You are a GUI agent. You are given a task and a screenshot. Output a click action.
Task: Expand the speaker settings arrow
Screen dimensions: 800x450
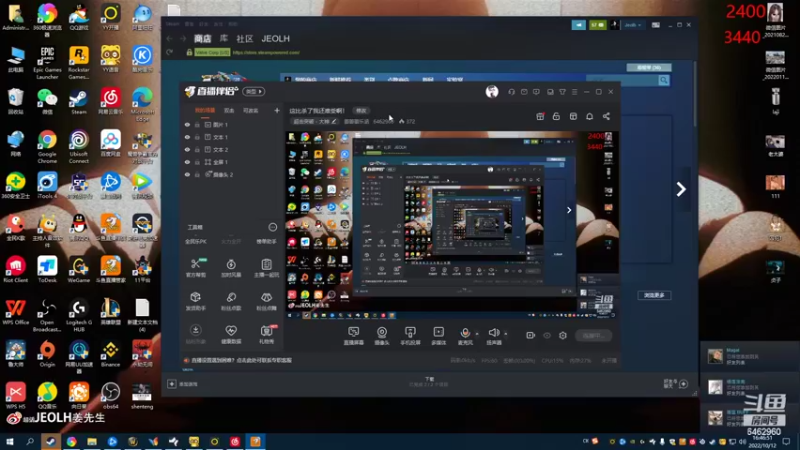coord(506,334)
